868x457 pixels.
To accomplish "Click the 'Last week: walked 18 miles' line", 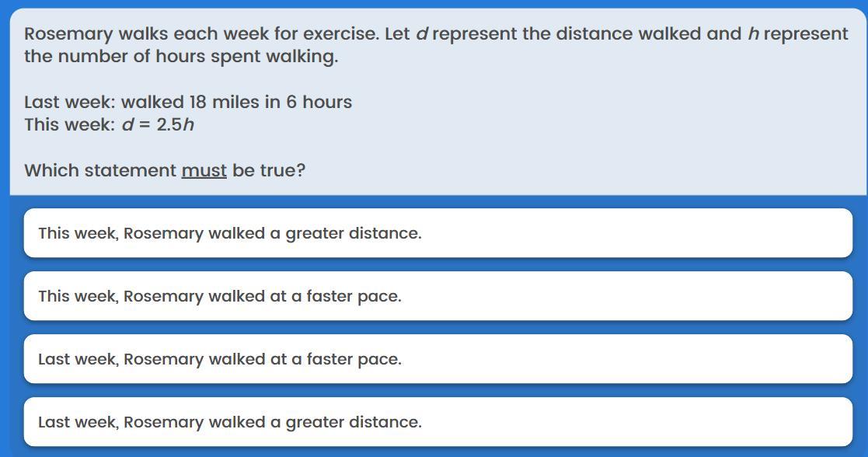I will point(188,102).
